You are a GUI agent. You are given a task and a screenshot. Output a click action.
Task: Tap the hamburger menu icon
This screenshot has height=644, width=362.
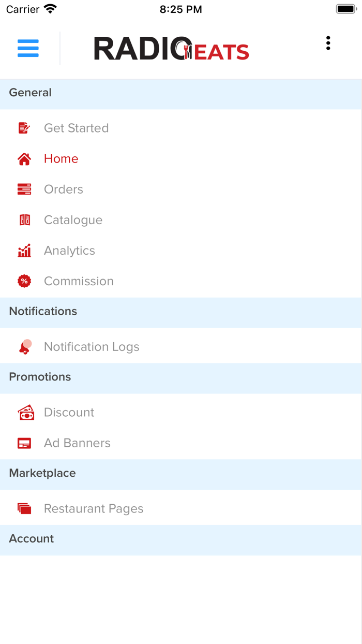[28, 48]
